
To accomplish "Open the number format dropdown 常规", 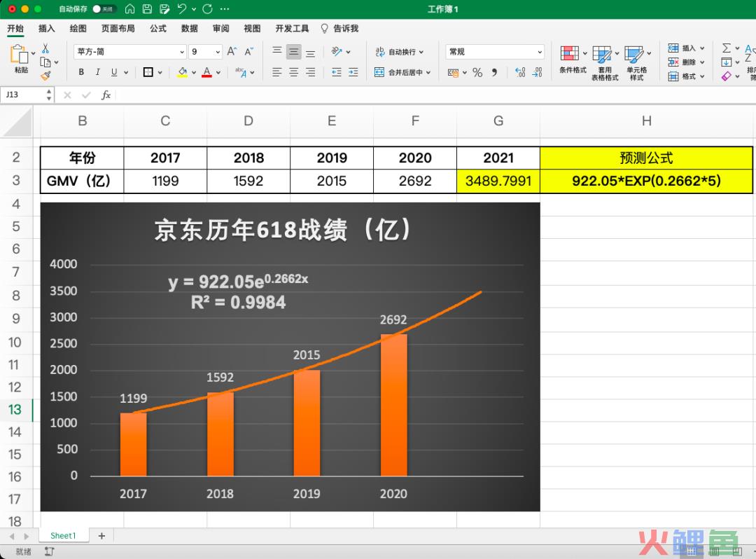I will 495,52.
